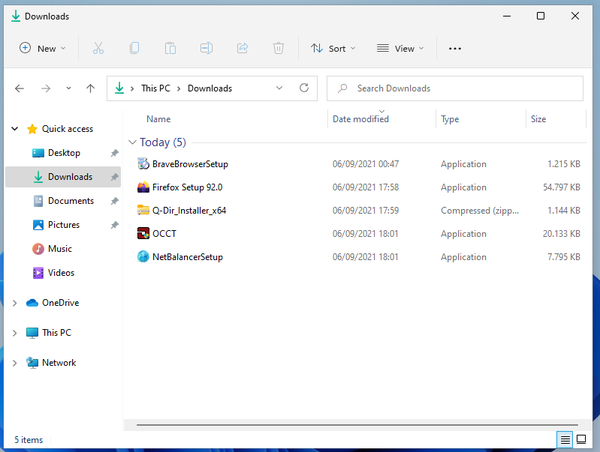Refresh the Downloads folder view
Screen dimensions: 600x452
[303, 88]
